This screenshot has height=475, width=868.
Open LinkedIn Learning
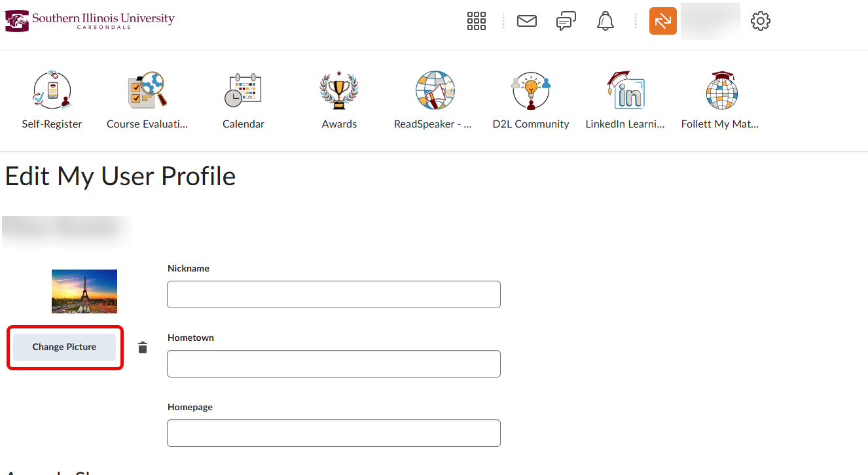tap(625, 98)
